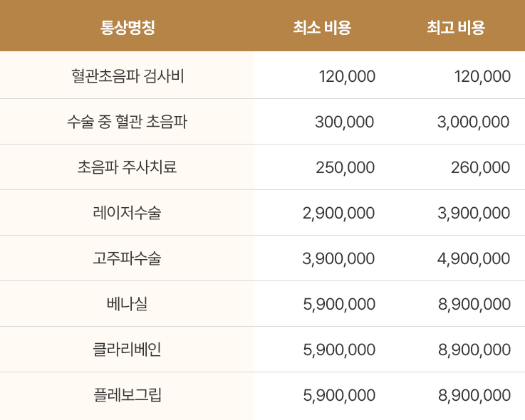Screen dimensions: 525x420
Task: Select the 혈관초음파 검사비 row label
Action: click(128, 76)
